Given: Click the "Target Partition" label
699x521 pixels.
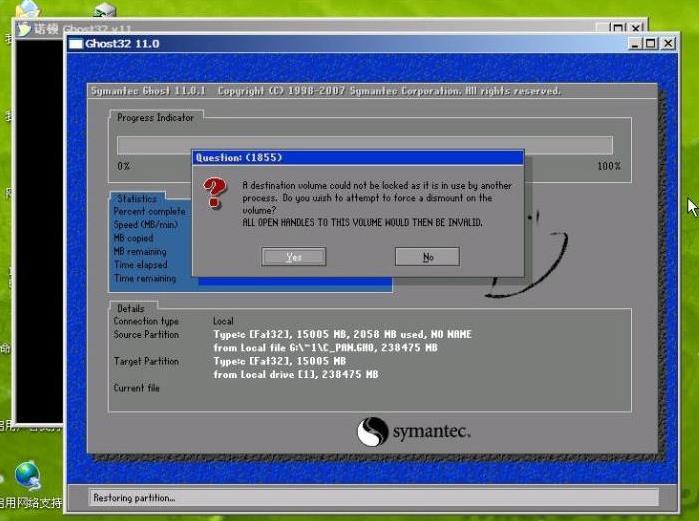Looking at the screenshot, I should click(146, 361).
